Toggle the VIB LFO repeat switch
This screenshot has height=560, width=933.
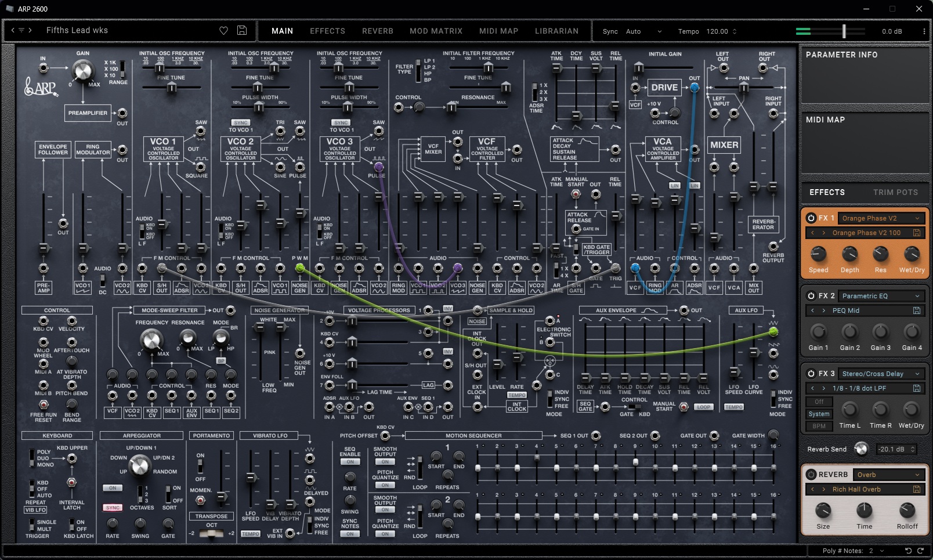pyautogui.click(x=31, y=489)
